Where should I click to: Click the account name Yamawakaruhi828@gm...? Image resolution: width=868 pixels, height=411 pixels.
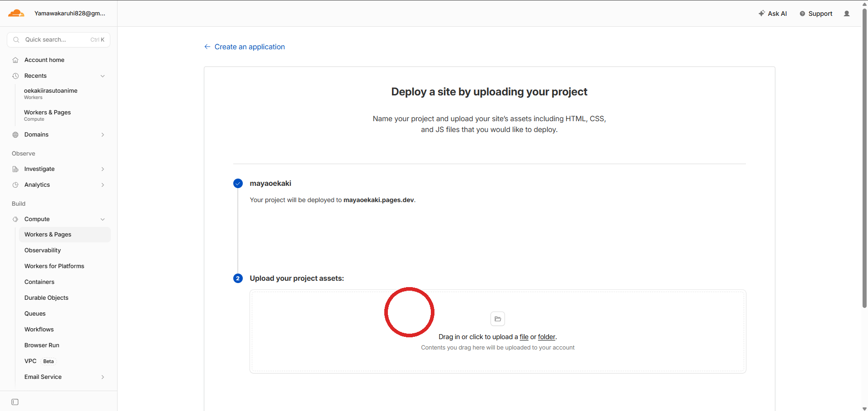click(x=70, y=14)
